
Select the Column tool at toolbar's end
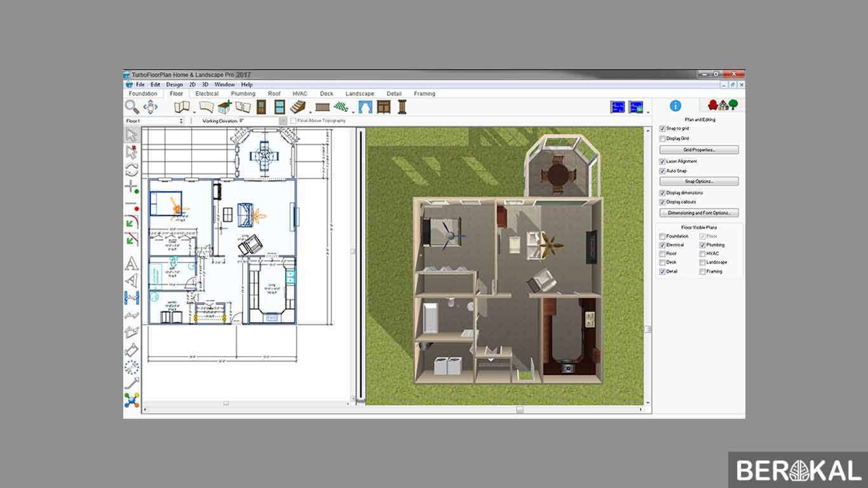click(x=401, y=107)
